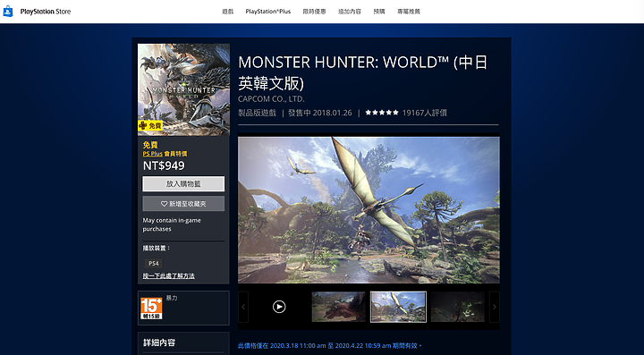Click the PS Plus 免費 badge on cover
This screenshot has height=355, width=644.
[150, 125]
